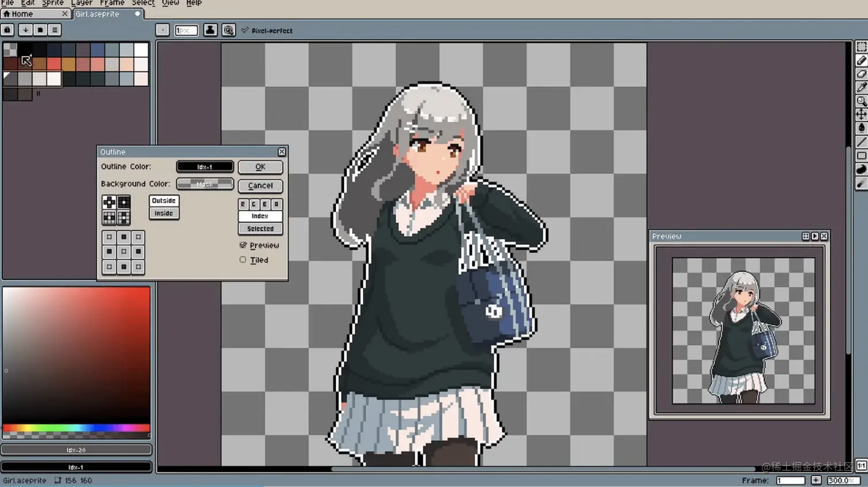The height and width of the screenshot is (487, 868).
Task: Open Outline Color Idx-1 picker
Action: [x=205, y=167]
